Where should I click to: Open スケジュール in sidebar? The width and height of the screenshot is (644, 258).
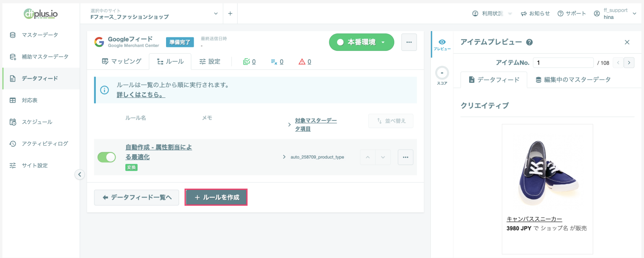coord(40,122)
